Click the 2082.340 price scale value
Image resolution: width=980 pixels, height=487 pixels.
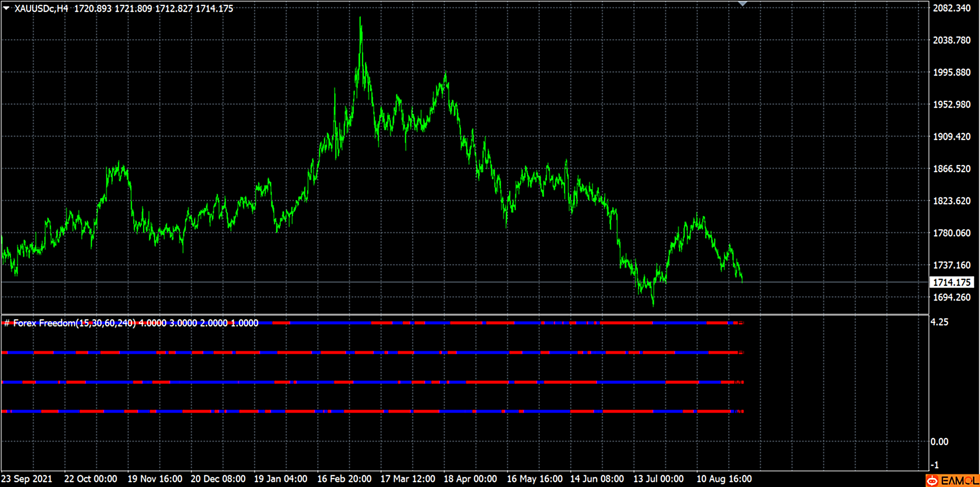point(951,8)
